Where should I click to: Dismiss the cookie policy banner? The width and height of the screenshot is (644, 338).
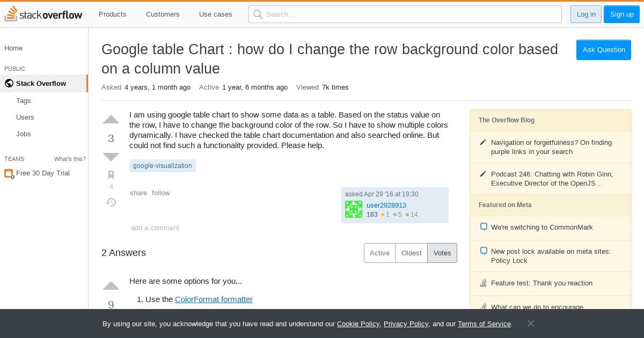530,324
